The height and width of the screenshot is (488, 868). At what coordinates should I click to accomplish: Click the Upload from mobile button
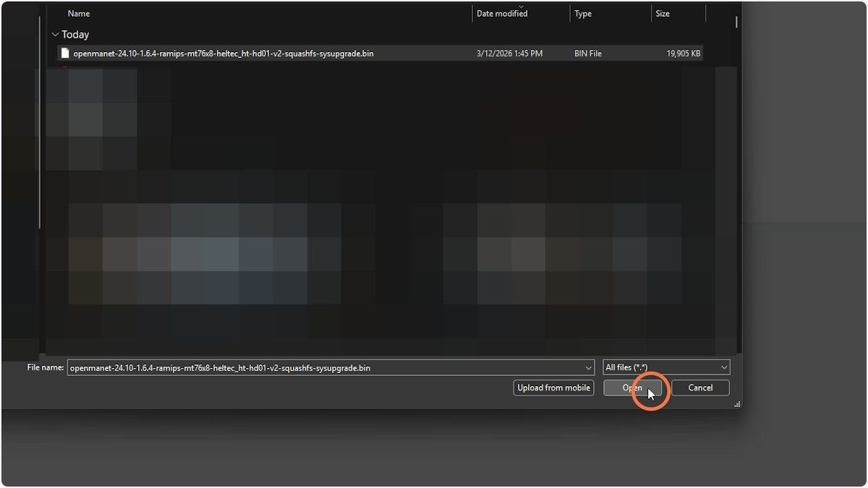(x=553, y=388)
